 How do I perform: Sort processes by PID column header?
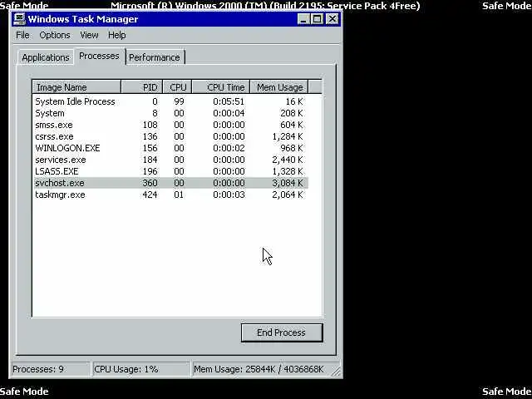[x=142, y=87]
